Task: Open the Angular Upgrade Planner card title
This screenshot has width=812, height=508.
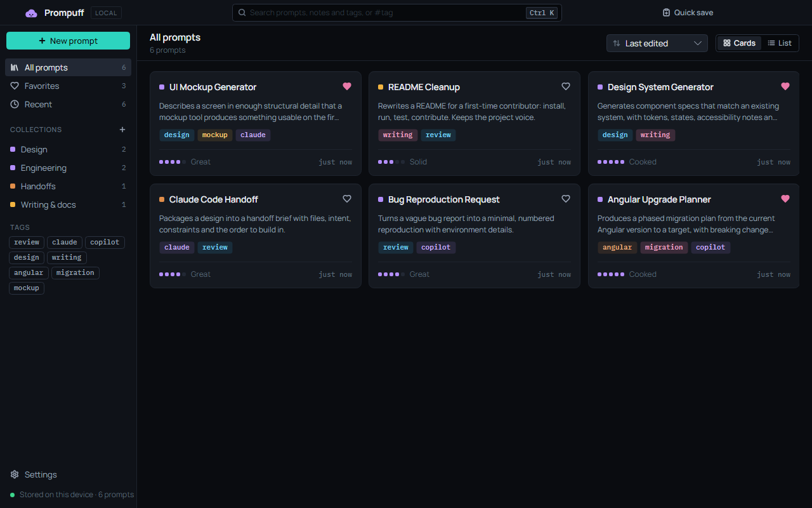Action: point(659,199)
